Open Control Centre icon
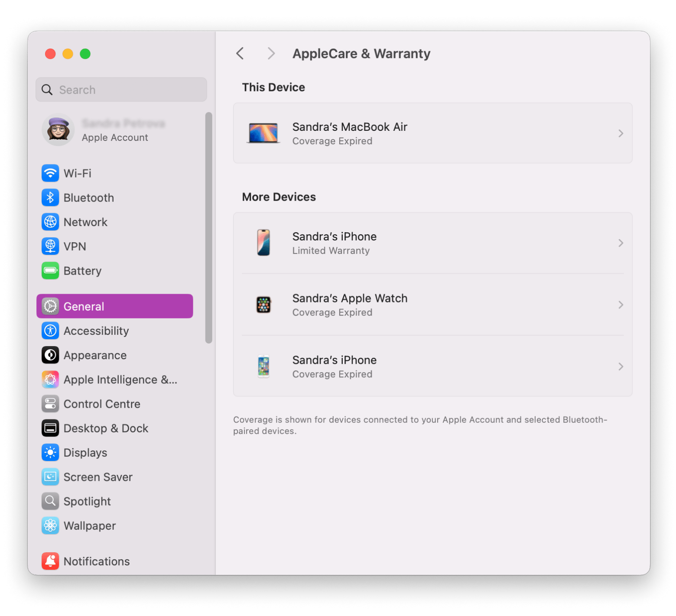The width and height of the screenshot is (676, 616). pyautogui.click(x=50, y=404)
